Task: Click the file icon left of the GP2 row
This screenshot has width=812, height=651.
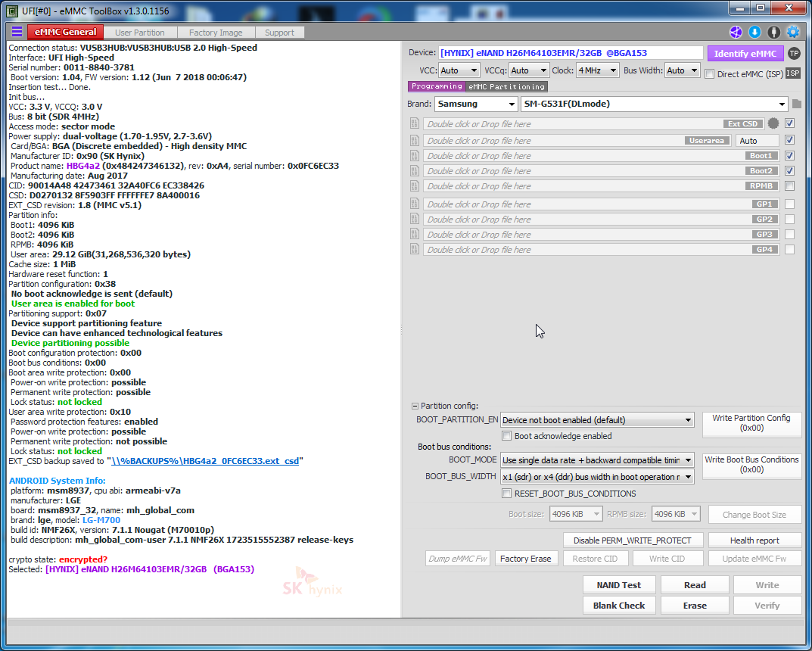Action: [x=414, y=219]
